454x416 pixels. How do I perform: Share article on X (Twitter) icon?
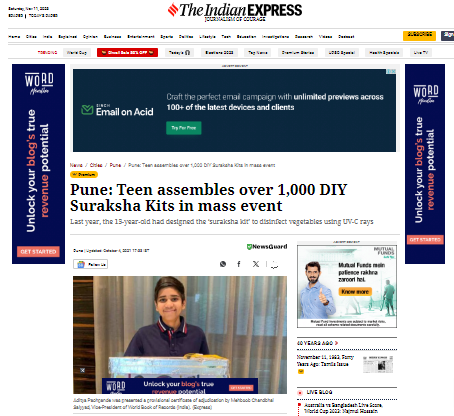pos(256,264)
